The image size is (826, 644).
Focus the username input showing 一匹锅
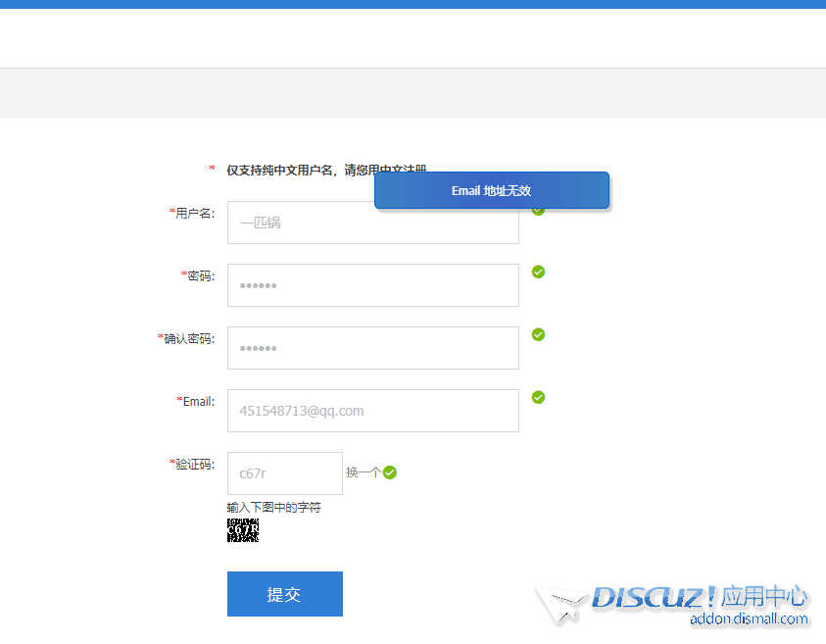coord(372,223)
